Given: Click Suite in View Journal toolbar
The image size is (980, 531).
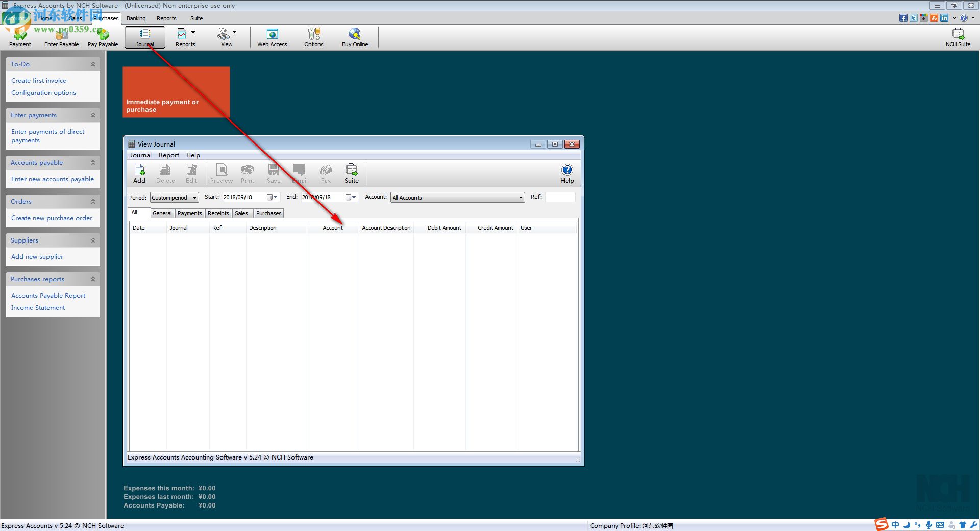Looking at the screenshot, I should 352,174.
